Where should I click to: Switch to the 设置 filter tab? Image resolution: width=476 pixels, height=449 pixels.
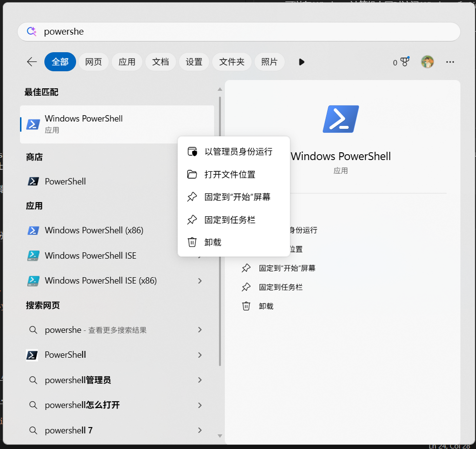(x=194, y=62)
